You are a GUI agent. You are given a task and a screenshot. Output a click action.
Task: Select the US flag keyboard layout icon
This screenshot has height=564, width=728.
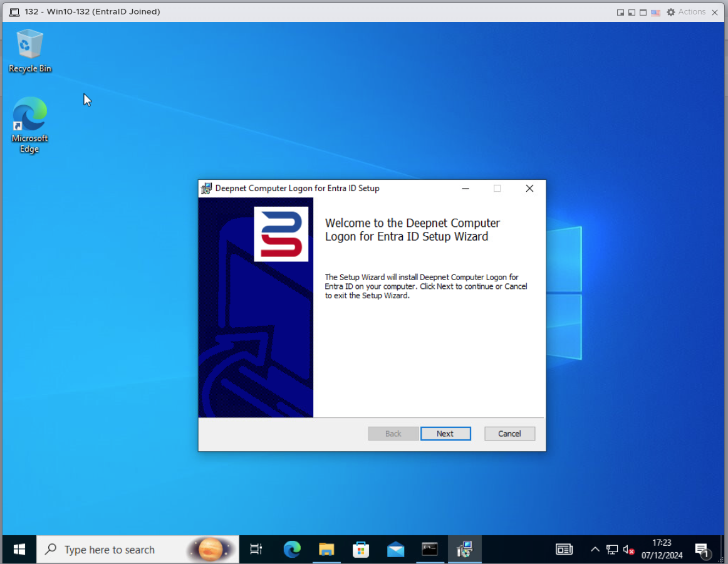[x=655, y=12]
